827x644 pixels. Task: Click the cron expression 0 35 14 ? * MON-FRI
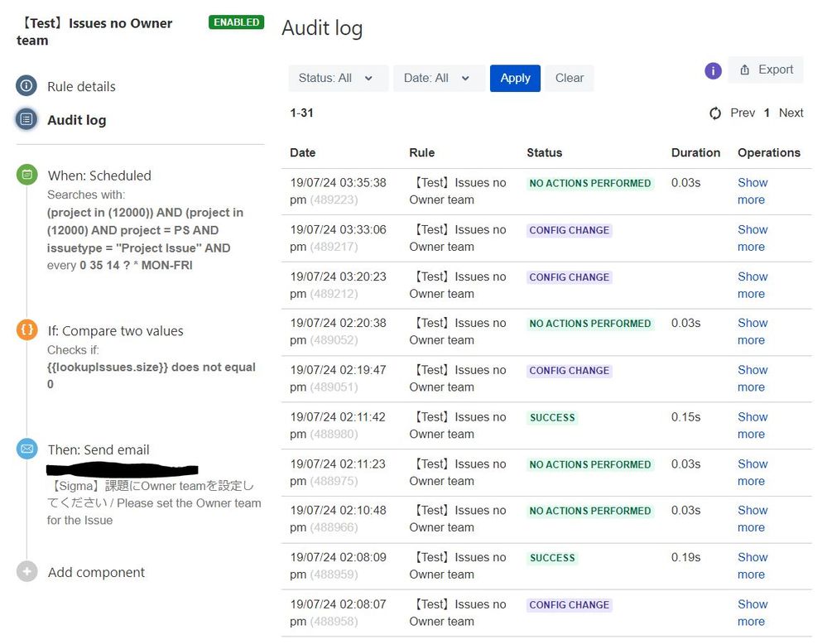pyautogui.click(x=136, y=266)
